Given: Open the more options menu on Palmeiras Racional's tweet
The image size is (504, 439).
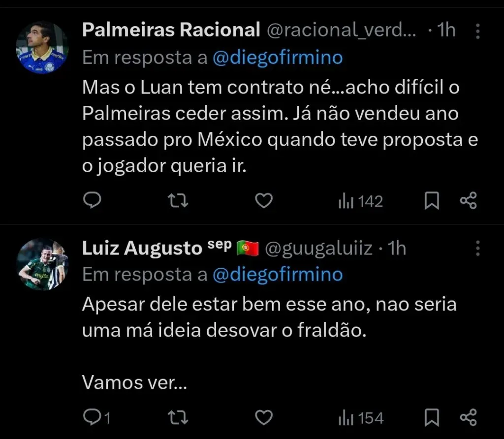Looking at the screenshot, I should [x=478, y=31].
